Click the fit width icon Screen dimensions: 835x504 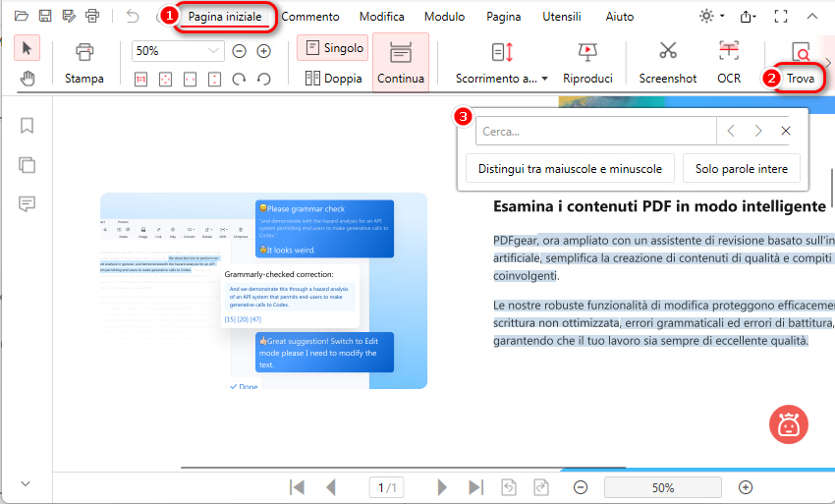click(x=191, y=80)
